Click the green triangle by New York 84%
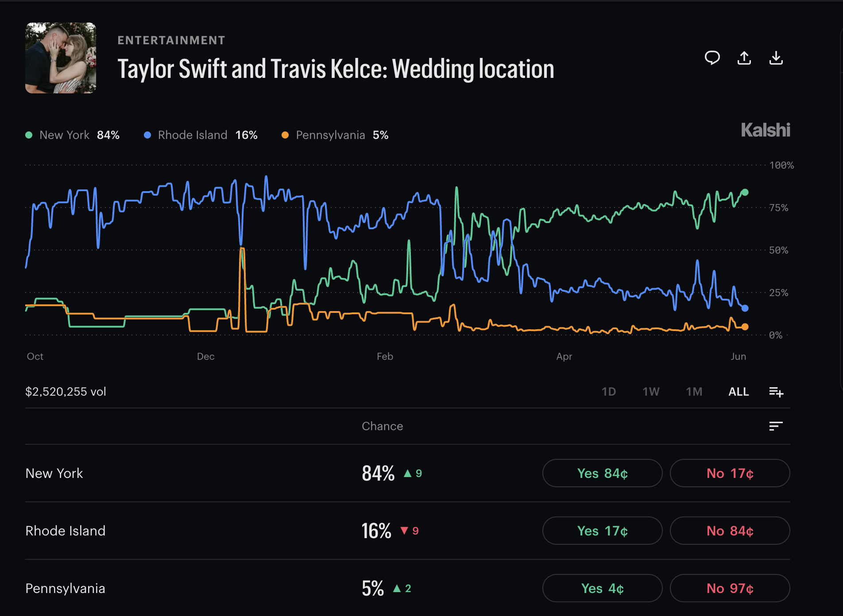Viewport: 843px width, 616px height. pos(408,474)
